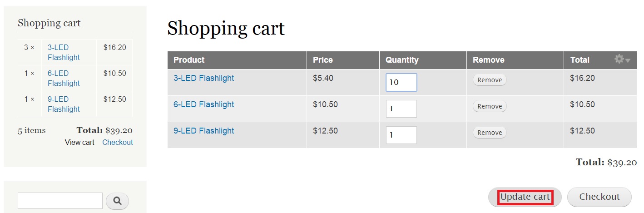
Task: Open 9-LED Flashlight link in sidebar cart
Action: click(64, 104)
